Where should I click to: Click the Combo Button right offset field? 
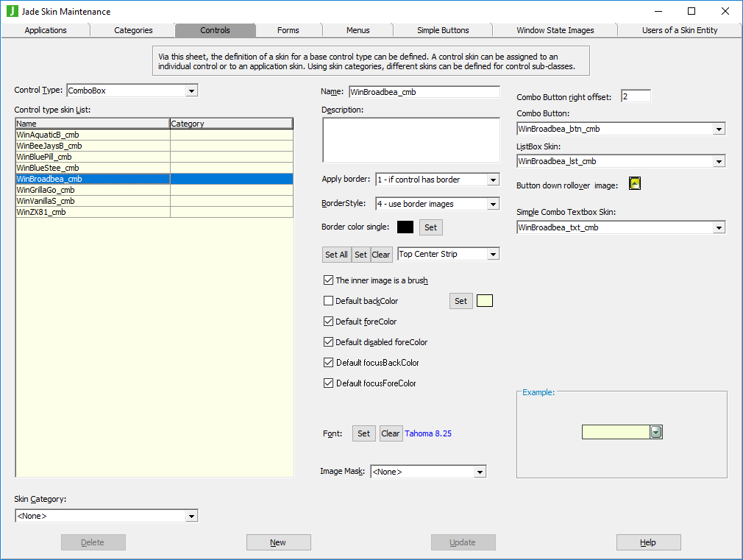click(636, 96)
